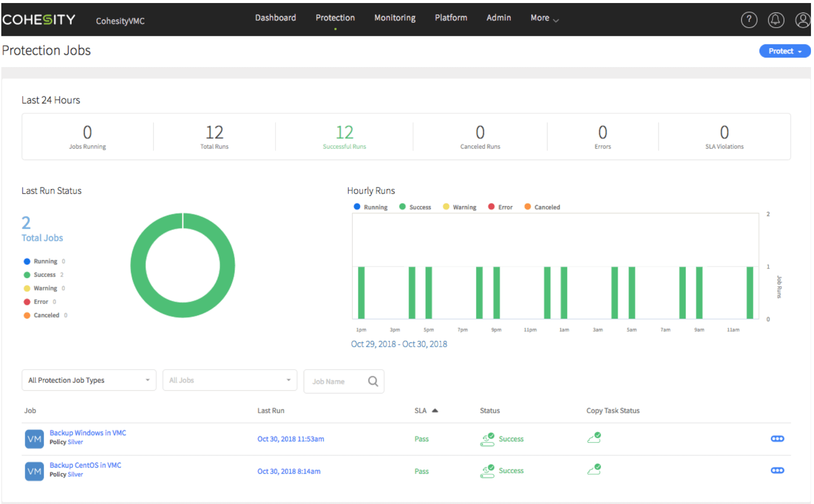Screen dimensions: 814x504
Task: Open actions menu for Backup Windows in VMC
Action: pyautogui.click(x=777, y=439)
